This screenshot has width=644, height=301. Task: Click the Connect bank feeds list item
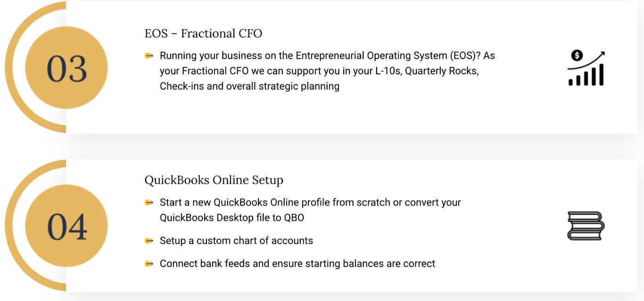coord(297,264)
